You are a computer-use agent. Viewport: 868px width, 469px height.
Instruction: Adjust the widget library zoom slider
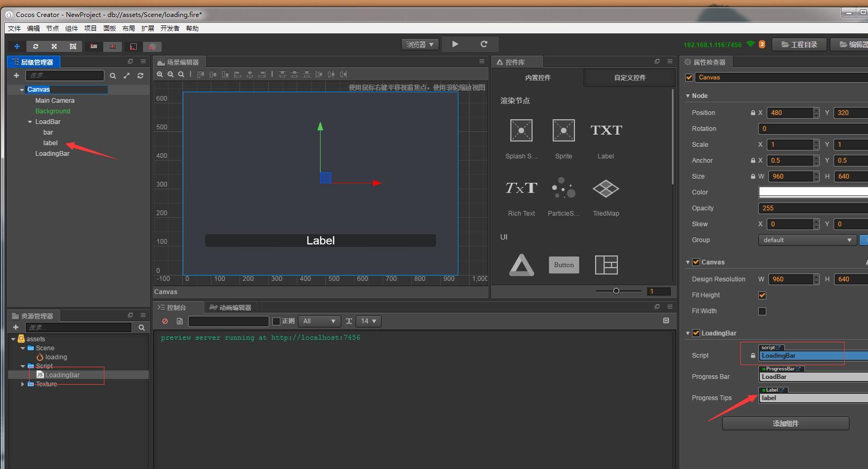tap(616, 291)
